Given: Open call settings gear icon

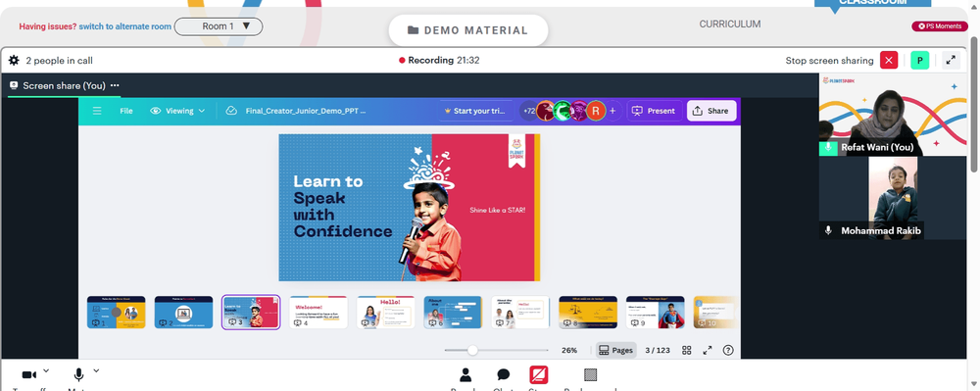Looking at the screenshot, I should click(14, 61).
